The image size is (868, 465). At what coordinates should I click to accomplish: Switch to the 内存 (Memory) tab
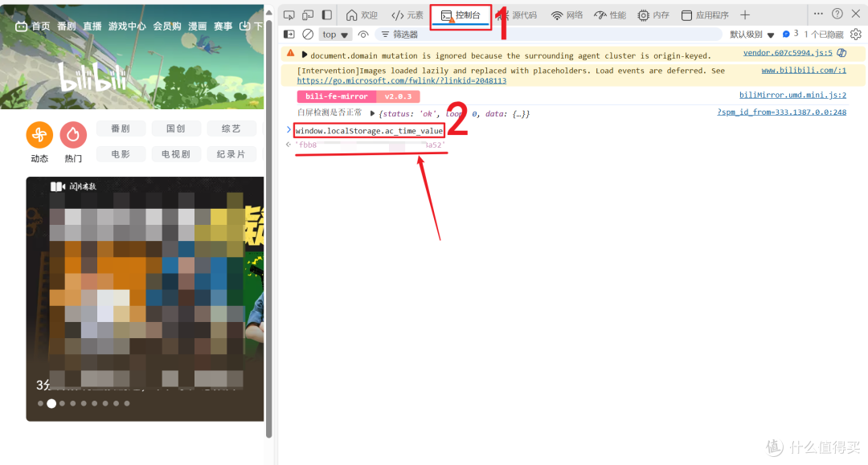click(653, 15)
